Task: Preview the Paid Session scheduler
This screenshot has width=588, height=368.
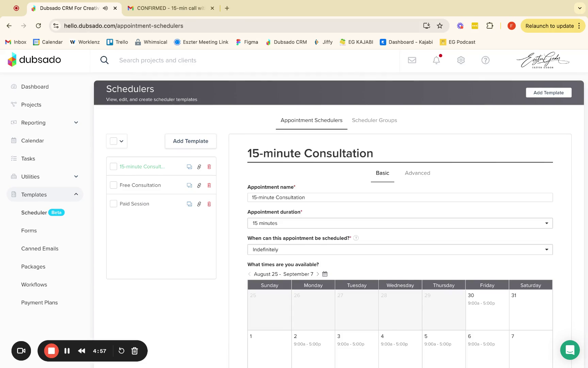Action: click(189, 204)
